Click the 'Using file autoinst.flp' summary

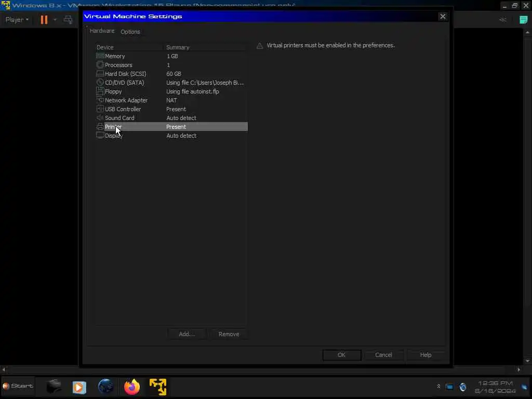[x=193, y=91]
